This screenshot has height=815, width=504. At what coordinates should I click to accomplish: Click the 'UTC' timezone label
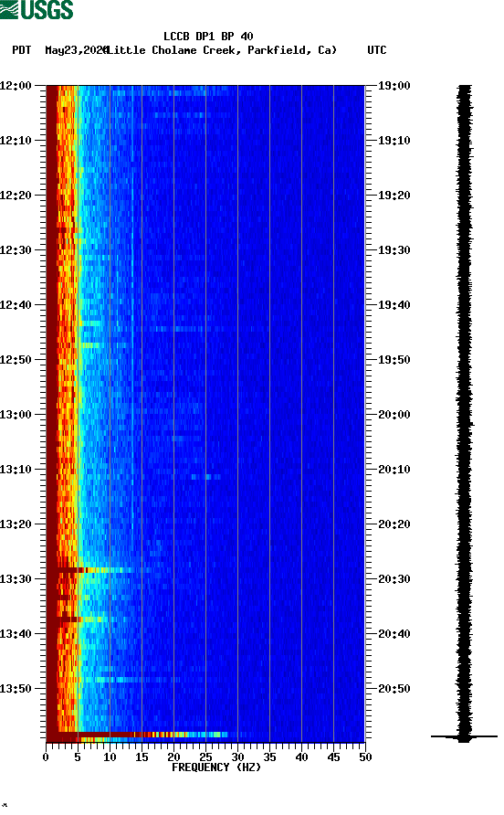click(377, 50)
